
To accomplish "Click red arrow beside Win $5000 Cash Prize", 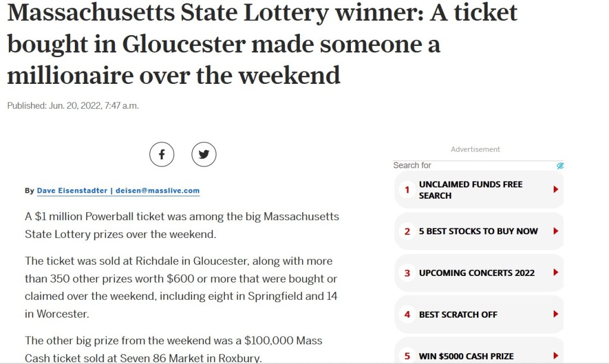I will [x=555, y=356].
